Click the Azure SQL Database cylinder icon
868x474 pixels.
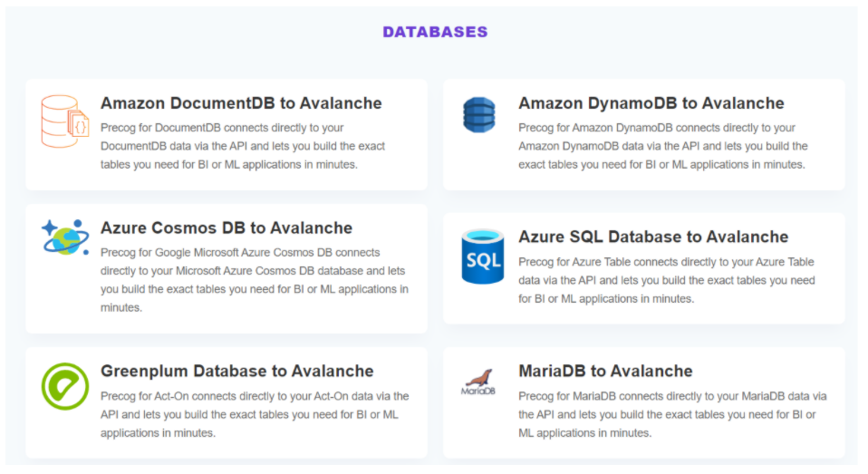click(483, 256)
